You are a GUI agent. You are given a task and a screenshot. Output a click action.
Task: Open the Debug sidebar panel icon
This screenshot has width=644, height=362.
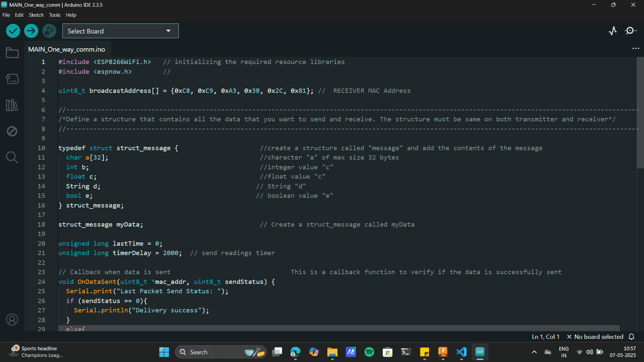point(12,131)
